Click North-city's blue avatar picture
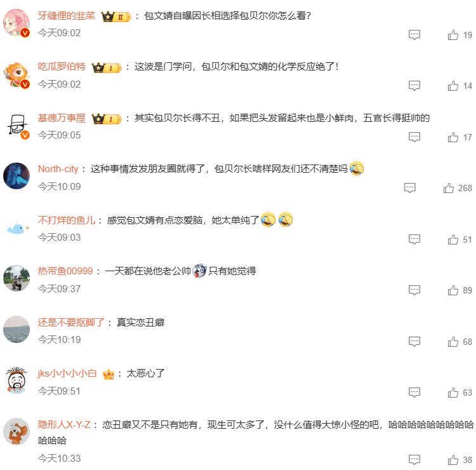476x470 pixels. 17,176
